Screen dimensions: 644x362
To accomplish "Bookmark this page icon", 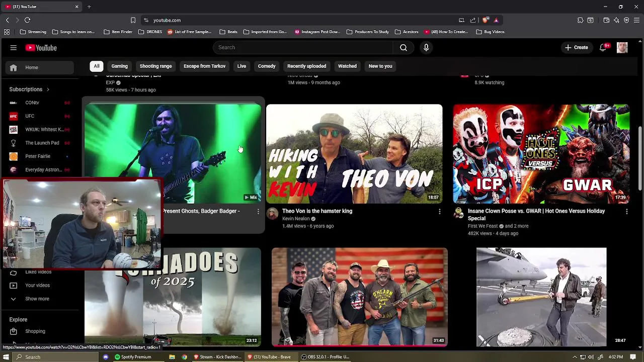I will (x=133, y=20).
